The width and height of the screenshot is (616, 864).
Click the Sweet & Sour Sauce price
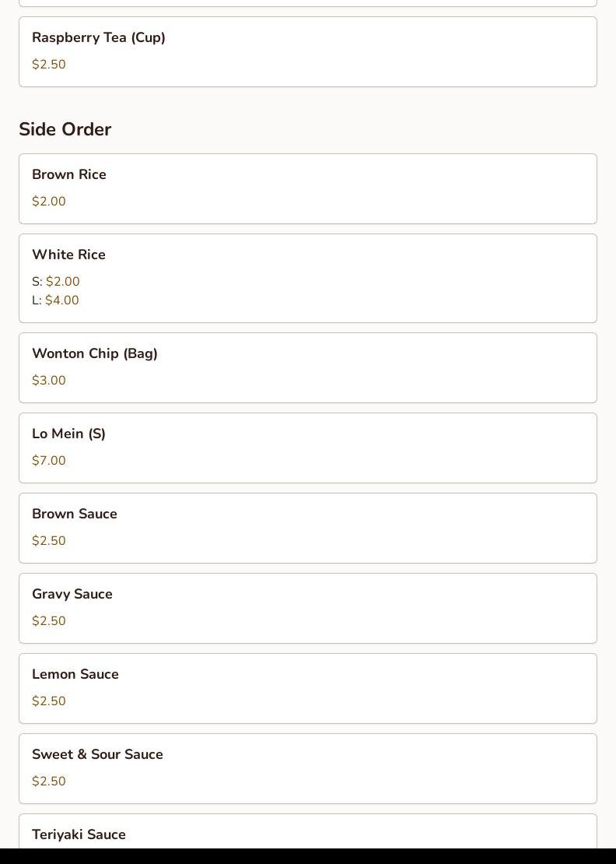[49, 781]
